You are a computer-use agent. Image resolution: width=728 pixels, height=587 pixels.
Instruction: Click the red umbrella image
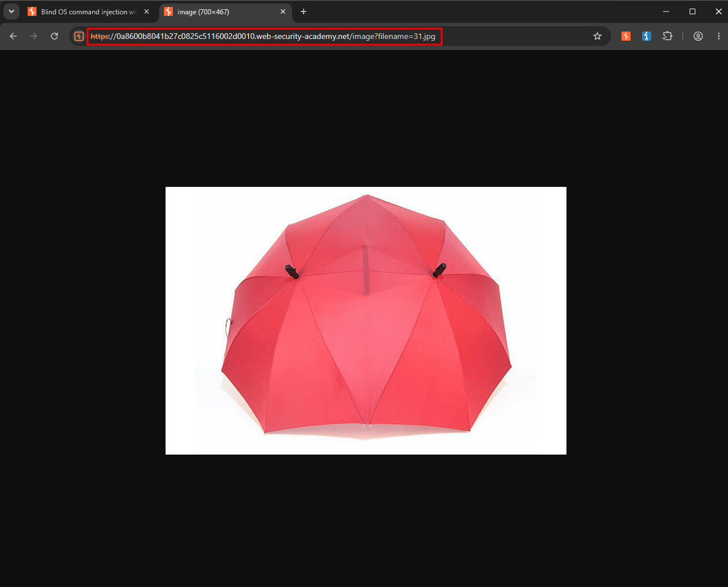coord(366,320)
